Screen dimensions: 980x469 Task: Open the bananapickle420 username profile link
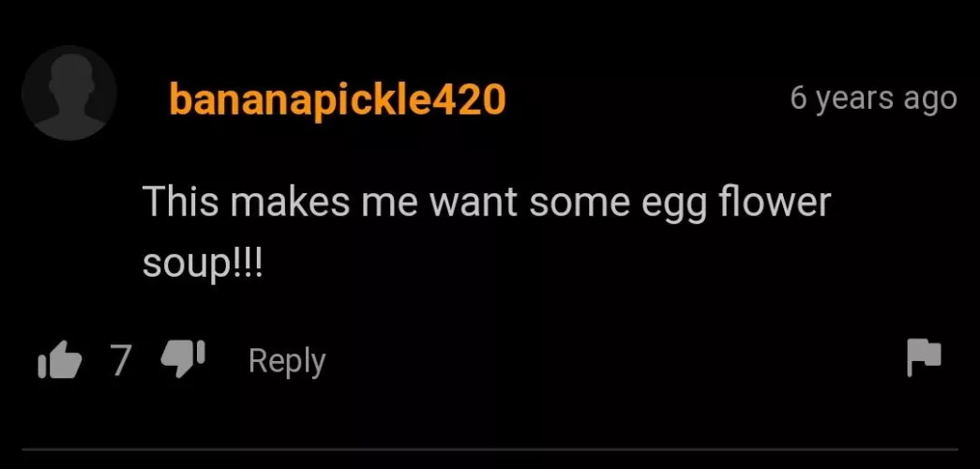(337, 99)
